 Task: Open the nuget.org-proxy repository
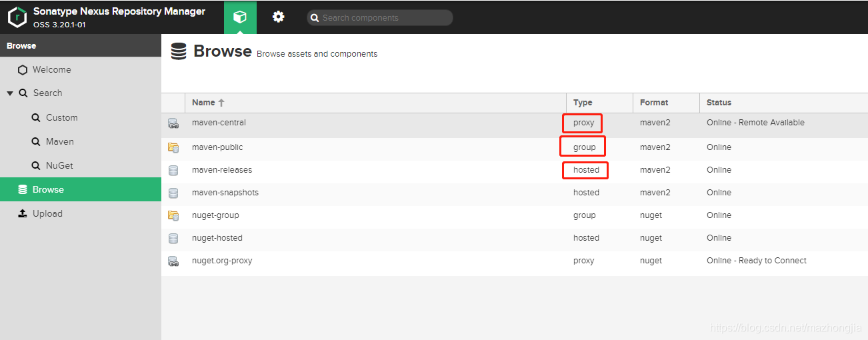[222, 261]
